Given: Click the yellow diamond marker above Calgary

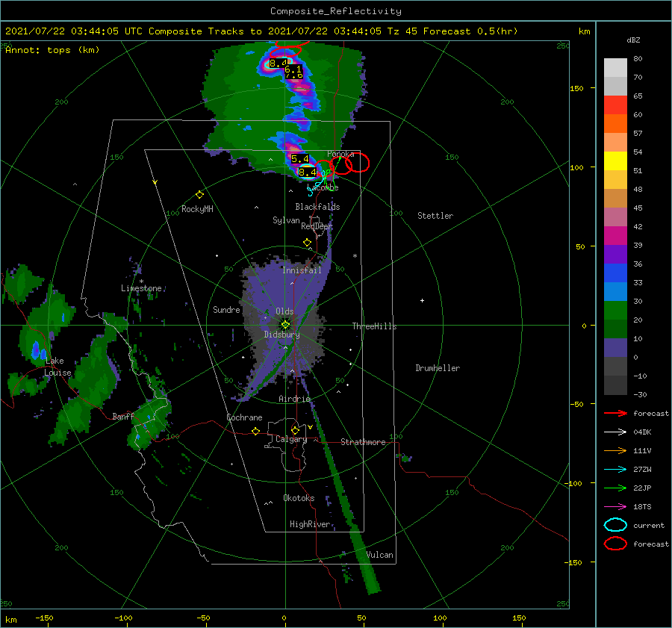Looking at the screenshot, I should (295, 430).
